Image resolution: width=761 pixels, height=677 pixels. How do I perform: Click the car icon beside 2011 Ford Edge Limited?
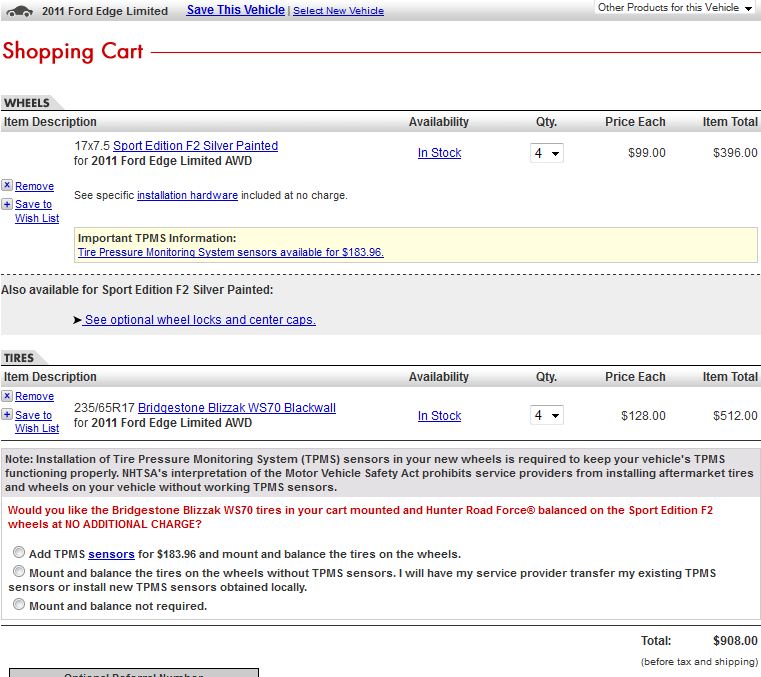coord(20,11)
